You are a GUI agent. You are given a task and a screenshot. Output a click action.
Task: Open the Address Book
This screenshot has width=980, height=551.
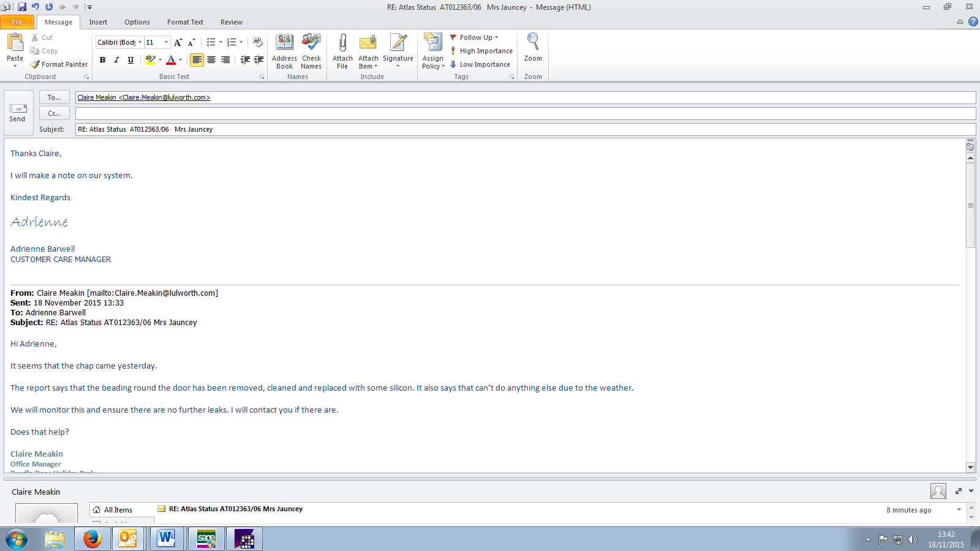click(284, 51)
